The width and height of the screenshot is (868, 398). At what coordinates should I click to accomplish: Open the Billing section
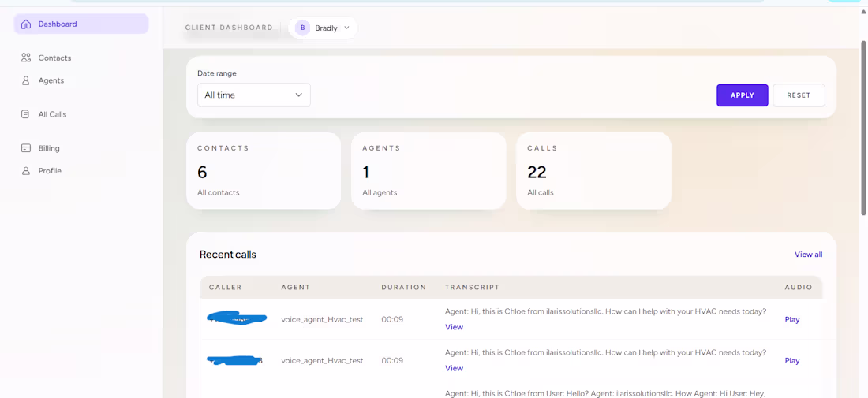coord(49,148)
